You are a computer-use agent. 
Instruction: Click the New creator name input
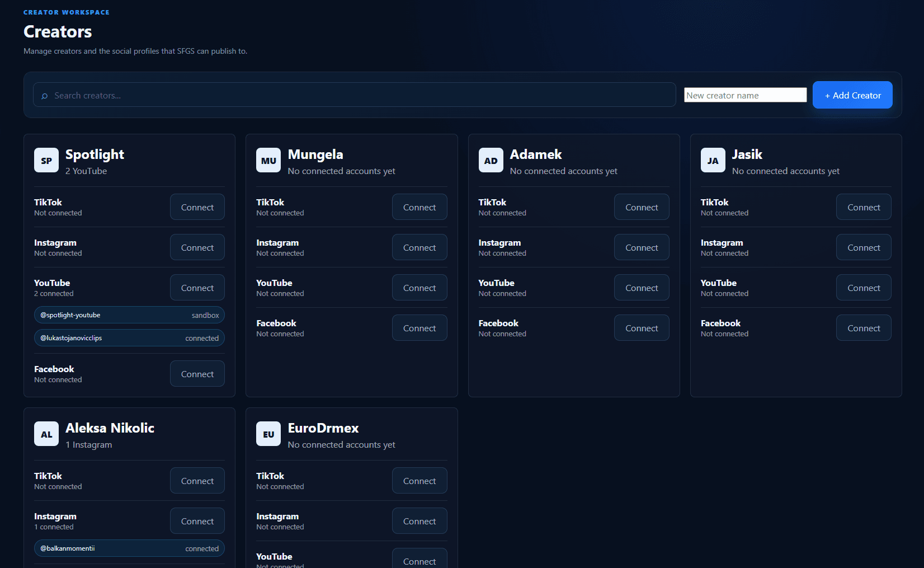coord(746,95)
